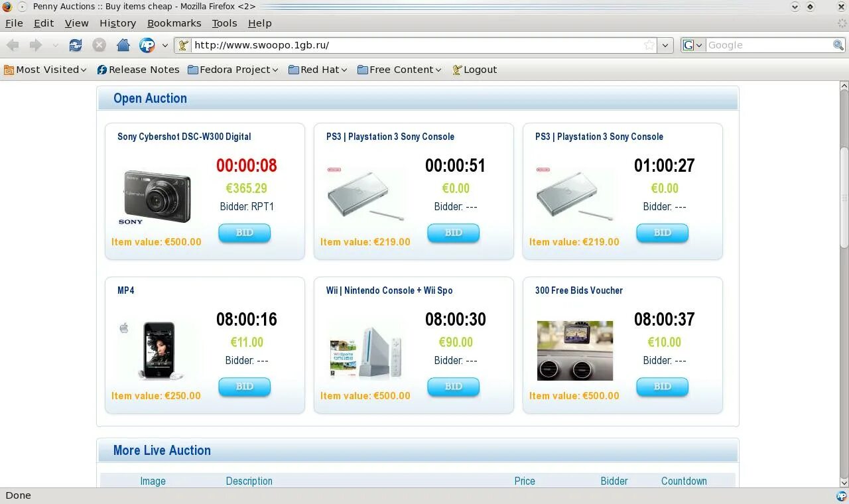Click the site identity icon in URL bar

click(x=184, y=45)
